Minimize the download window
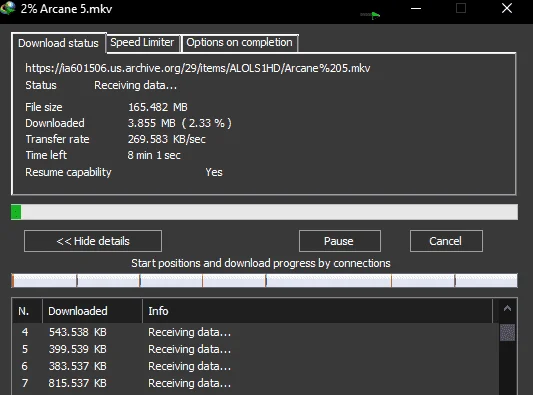533x395 pixels. 416,8
